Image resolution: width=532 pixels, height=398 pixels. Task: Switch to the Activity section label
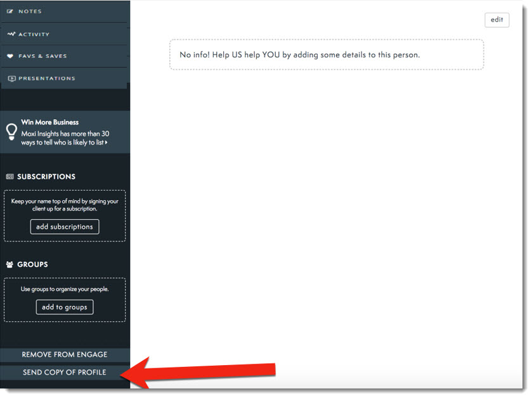pos(34,34)
